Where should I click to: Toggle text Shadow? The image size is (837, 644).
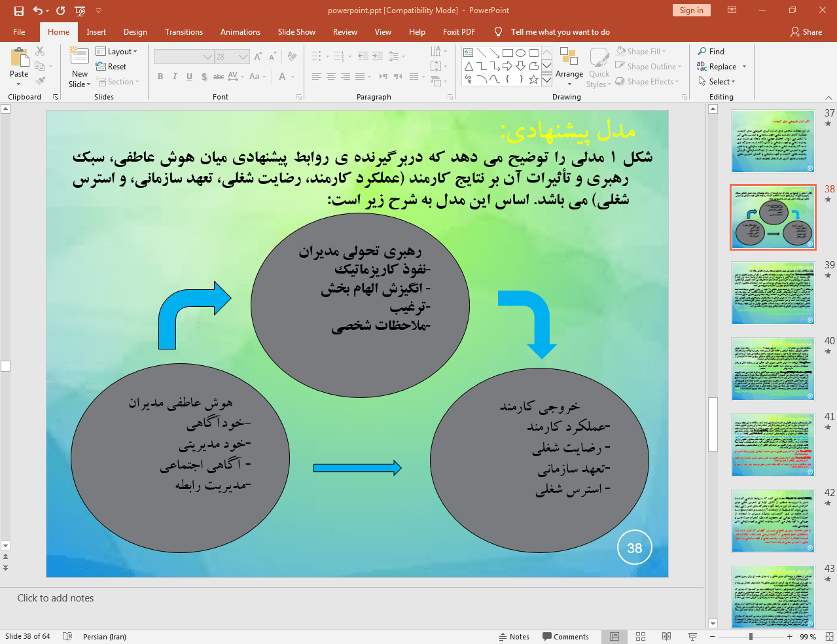[x=204, y=77]
